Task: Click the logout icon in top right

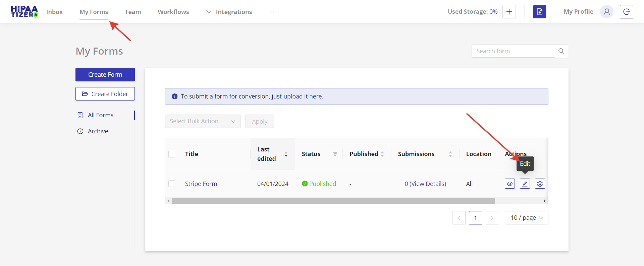Action: tap(626, 12)
